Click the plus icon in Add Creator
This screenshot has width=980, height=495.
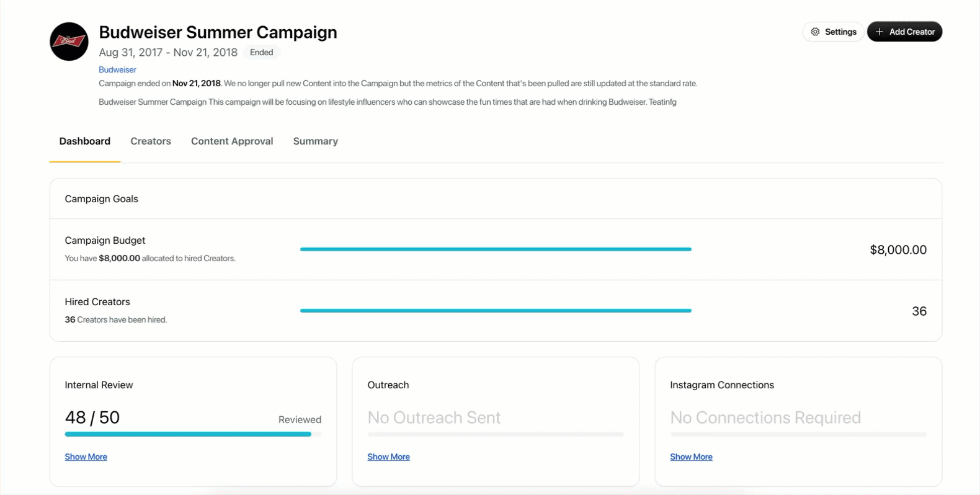(x=879, y=32)
